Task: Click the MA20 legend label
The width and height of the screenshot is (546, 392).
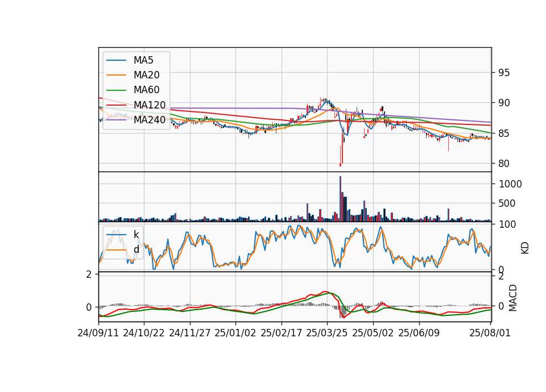Action: (146, 75)
